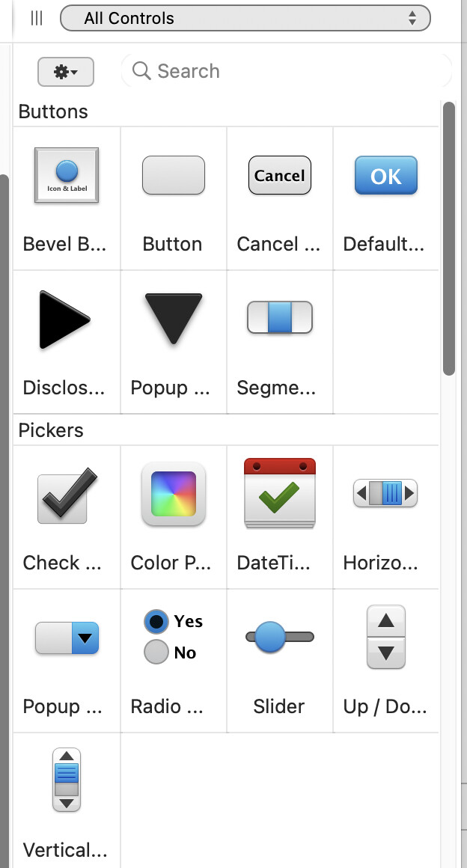The width and height of the screenshot is (467, 868).
Task: Select the Popup menu control in Pickers
Action: click(x=67, y=638)
